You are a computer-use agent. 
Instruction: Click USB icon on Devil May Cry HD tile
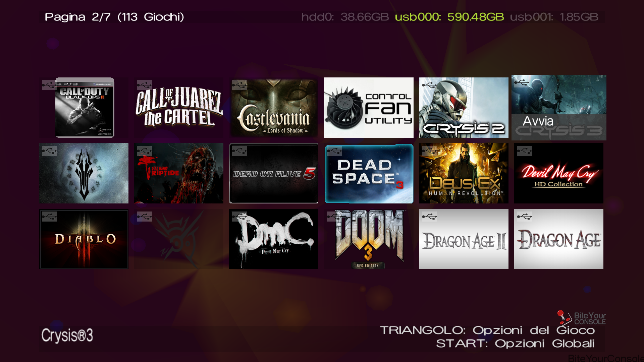(x=525, y=151)
